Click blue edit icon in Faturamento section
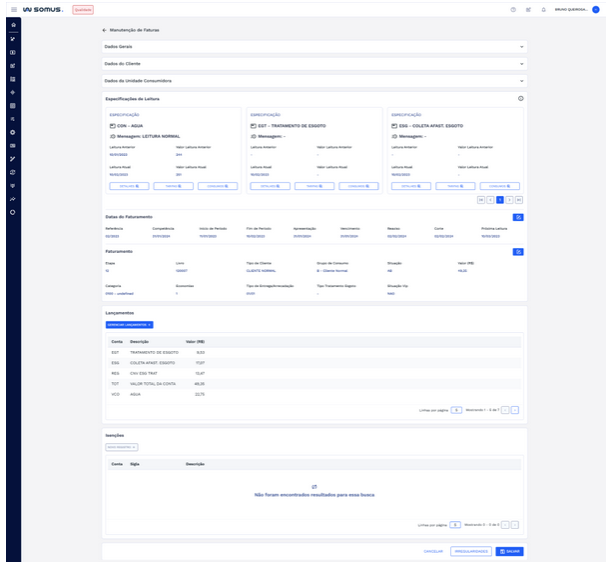The image size is (606, 562). coord(517,252)
